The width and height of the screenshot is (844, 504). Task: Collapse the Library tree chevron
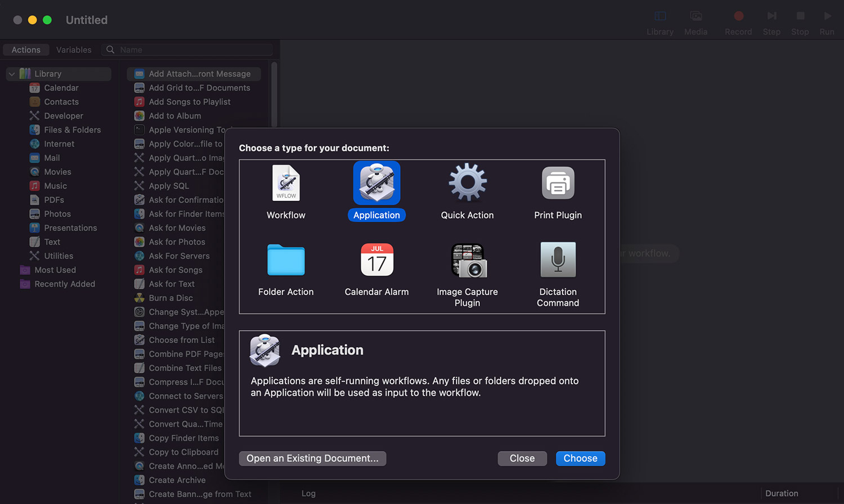11,74
